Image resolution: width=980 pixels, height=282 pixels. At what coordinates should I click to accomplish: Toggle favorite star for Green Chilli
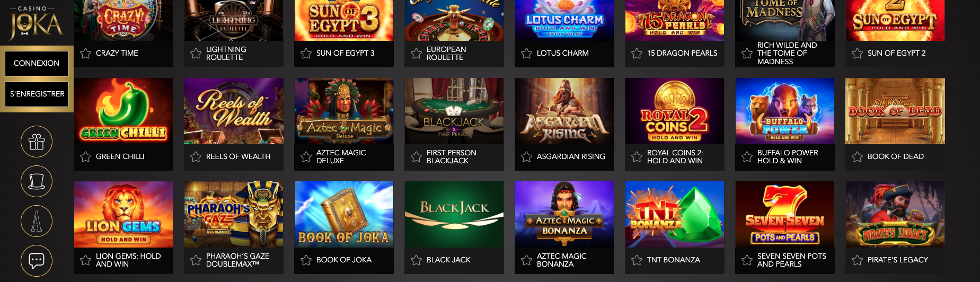pos(85,157)
